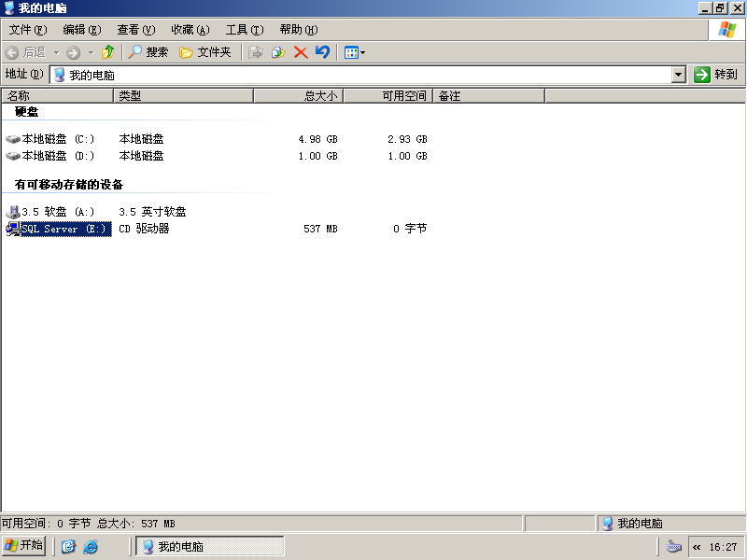Viewport: 747px width, 560px height.
Task: Click the 0 字节 free space value
Action: click(410, 229)
